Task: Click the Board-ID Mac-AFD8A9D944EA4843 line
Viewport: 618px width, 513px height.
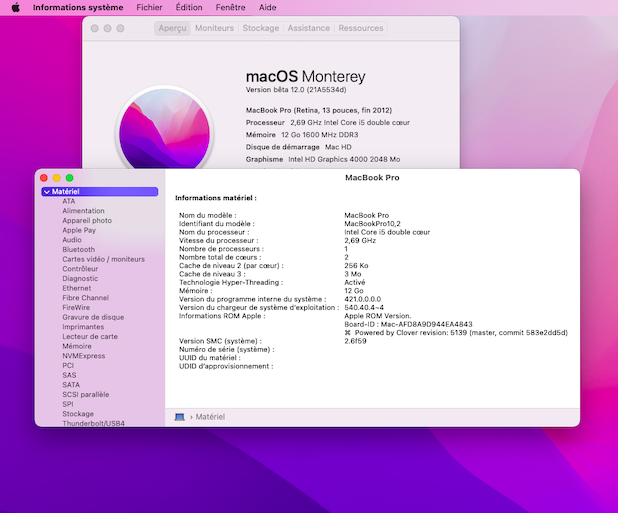Action: pos(408,324)
